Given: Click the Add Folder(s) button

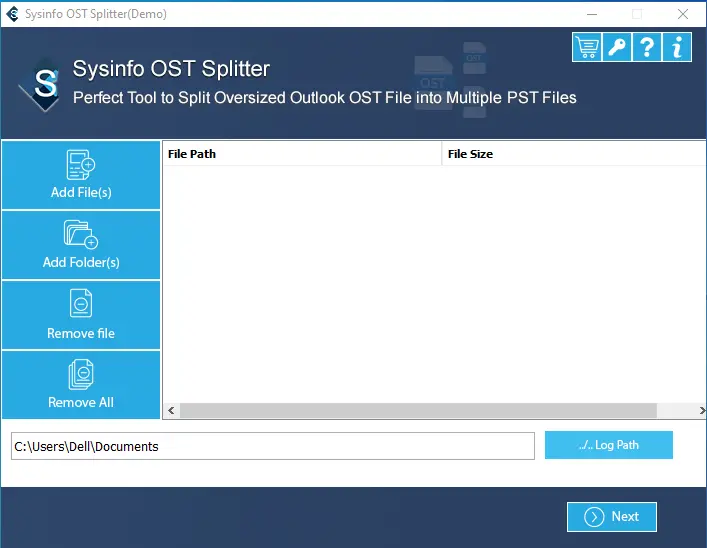Looking at the screenshot, I should pyautogui.click(x=81, y=245).
